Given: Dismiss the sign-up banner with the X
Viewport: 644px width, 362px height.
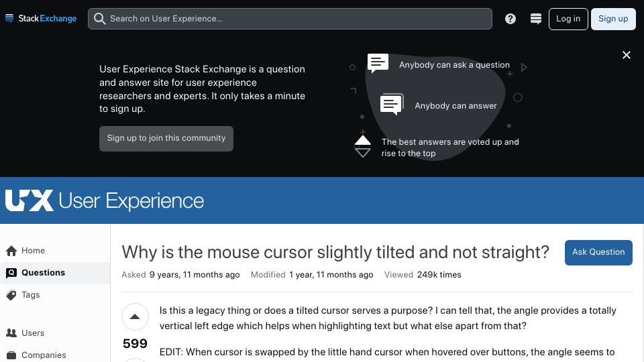Looking at the screenshot, I should coord(626,55).
